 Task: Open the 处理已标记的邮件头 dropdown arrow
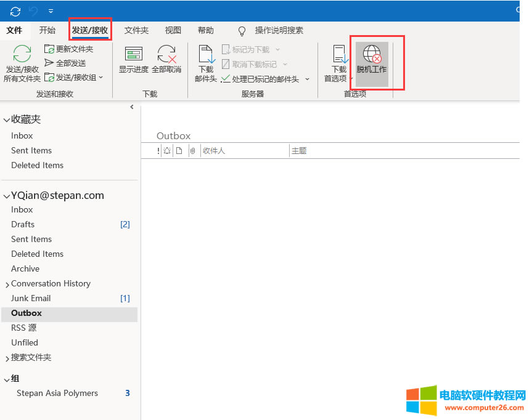[306, 79]
